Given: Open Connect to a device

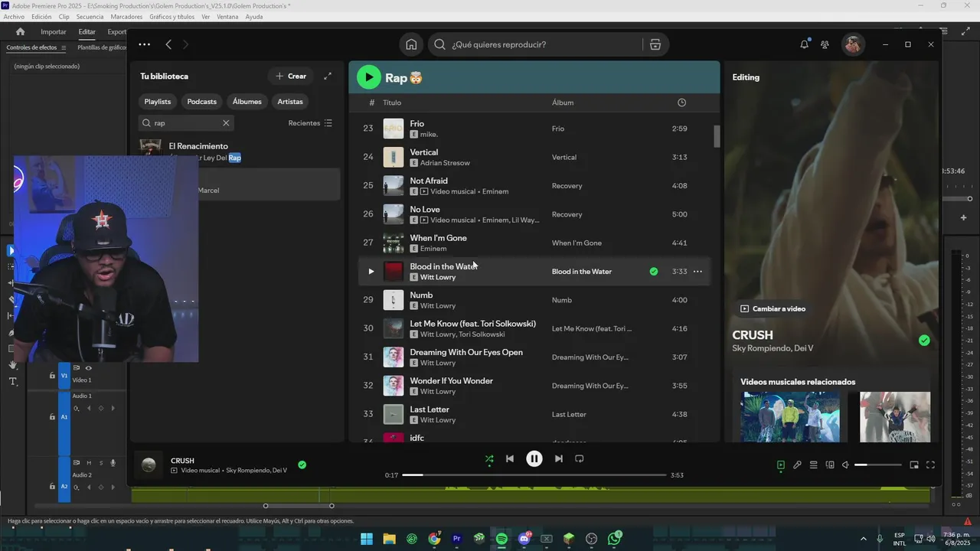Looking at the screenshot, I should pos(830,465).
